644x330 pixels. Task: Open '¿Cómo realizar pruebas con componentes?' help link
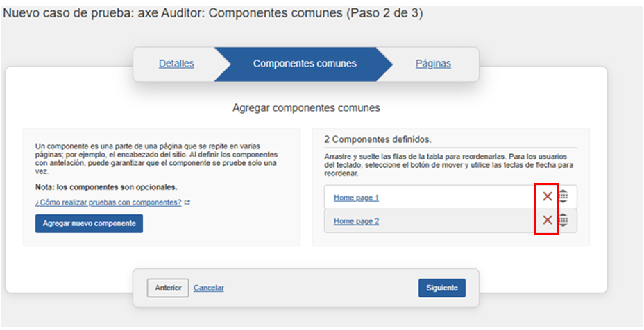108,203
